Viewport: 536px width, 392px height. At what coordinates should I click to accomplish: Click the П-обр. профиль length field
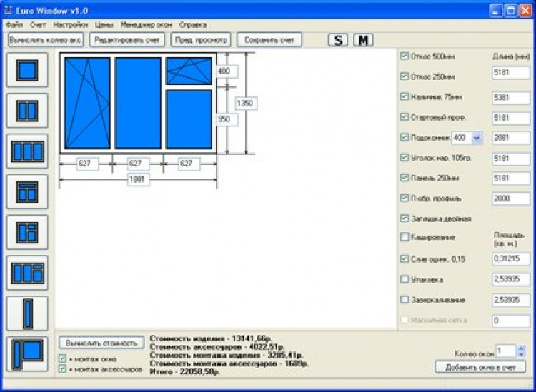click(x=511, y=198)
